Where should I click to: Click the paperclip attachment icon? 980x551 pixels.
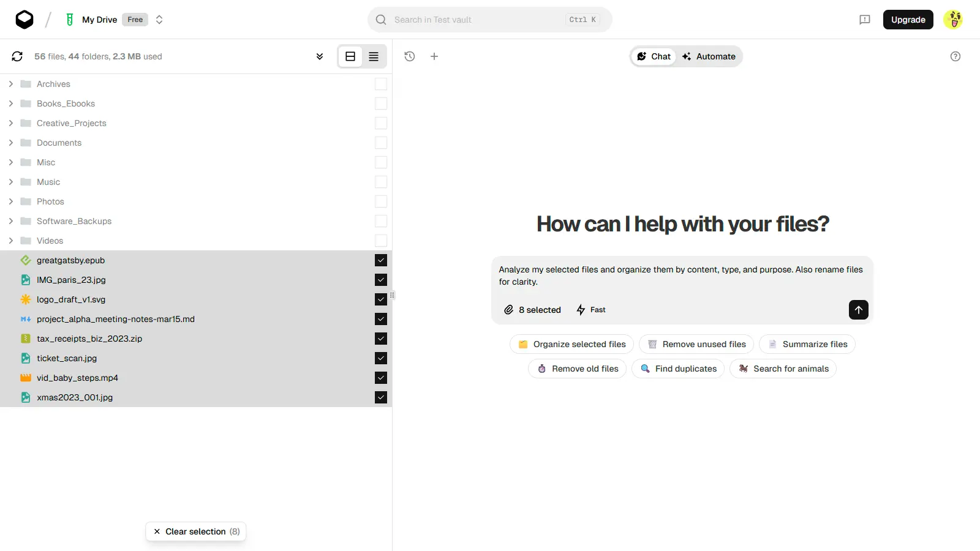(508, 310)
